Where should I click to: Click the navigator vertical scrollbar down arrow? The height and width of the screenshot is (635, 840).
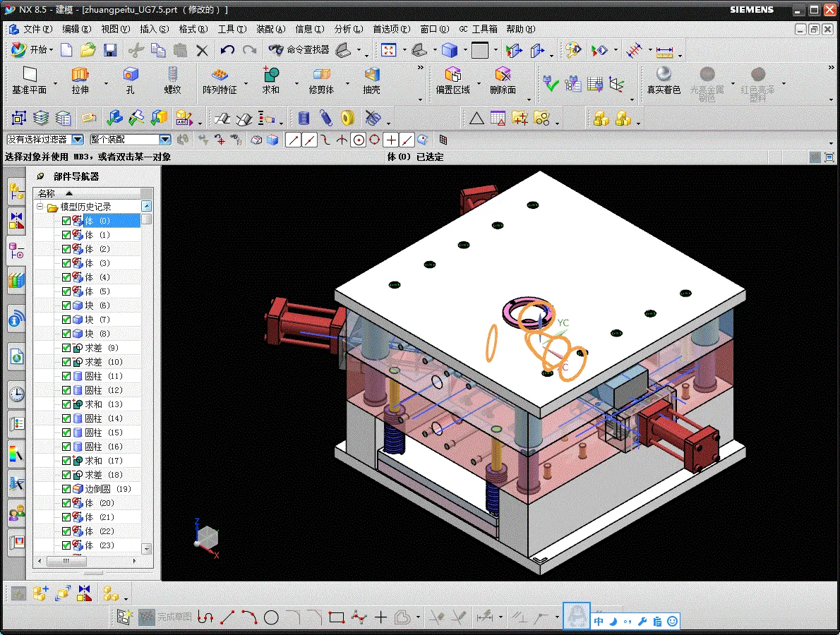pyautogui.click(x=147, y=549)
